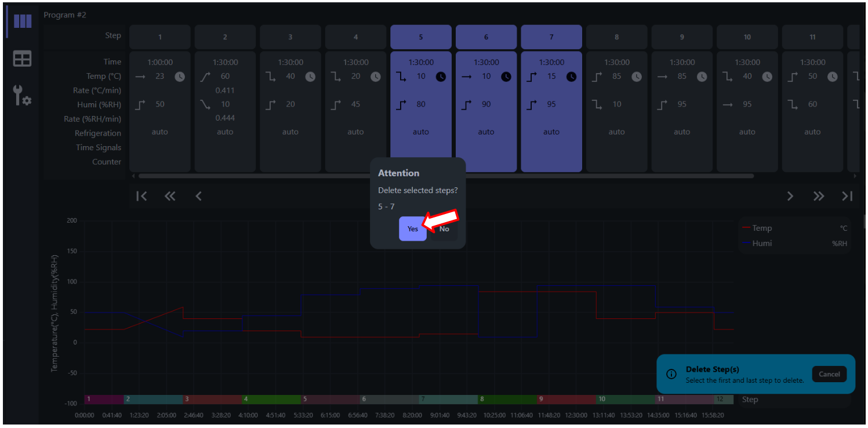Click timeline segment 9 under the chart
The image size is (868, 428).
click(x=566, y=400)
